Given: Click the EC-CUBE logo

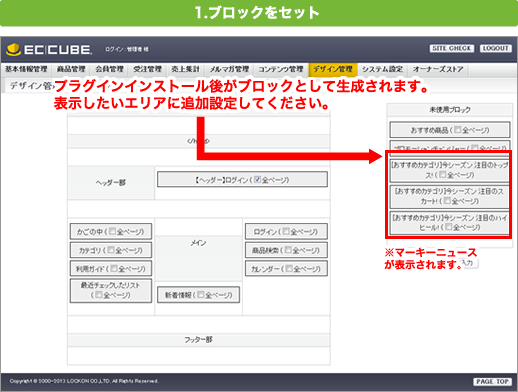Looking at the screenshot, I should coord(49,49).
